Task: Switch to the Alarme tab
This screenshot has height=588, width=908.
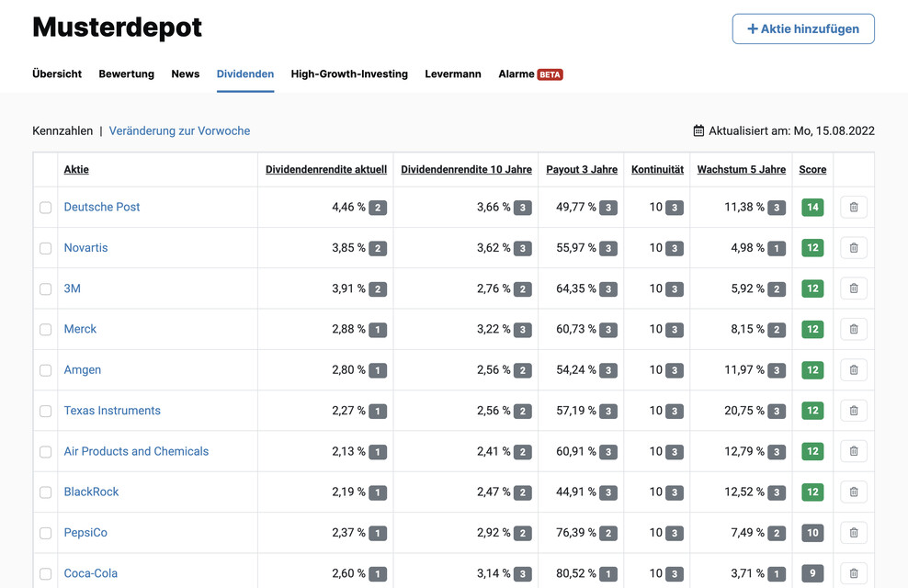Action: tap(516, 74)
